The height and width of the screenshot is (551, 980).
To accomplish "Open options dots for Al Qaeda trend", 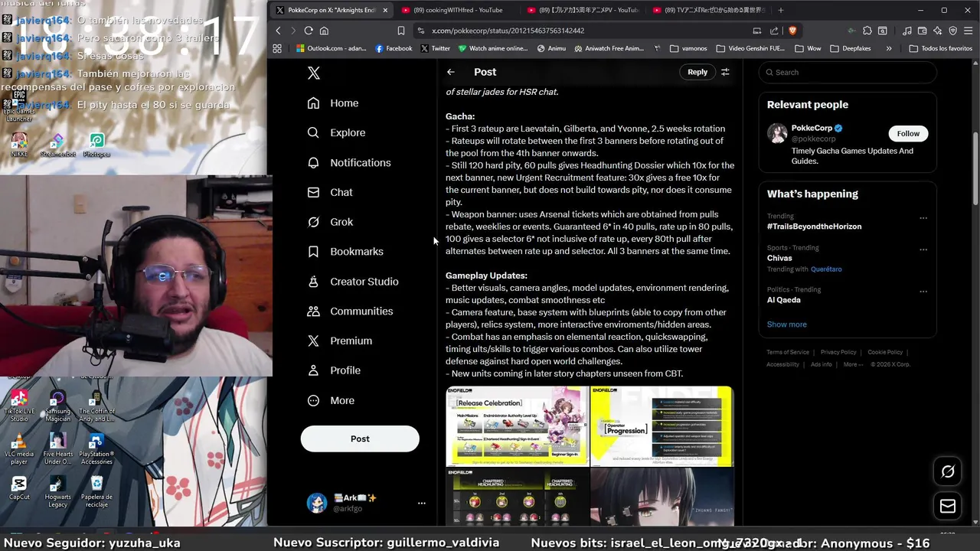I will 923,292.
